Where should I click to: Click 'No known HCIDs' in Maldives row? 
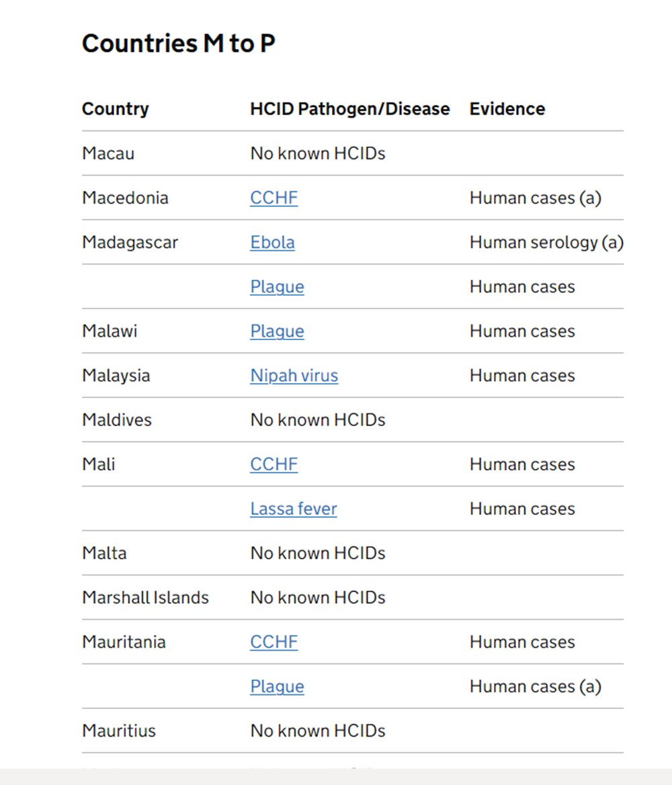(317, 420)
